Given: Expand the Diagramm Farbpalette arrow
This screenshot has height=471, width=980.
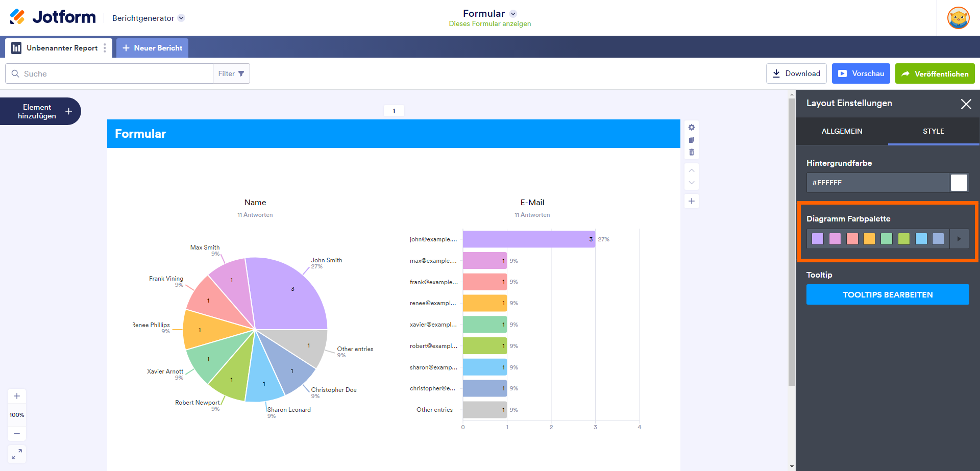Looking at the screenshot, I should pos(959,239).
